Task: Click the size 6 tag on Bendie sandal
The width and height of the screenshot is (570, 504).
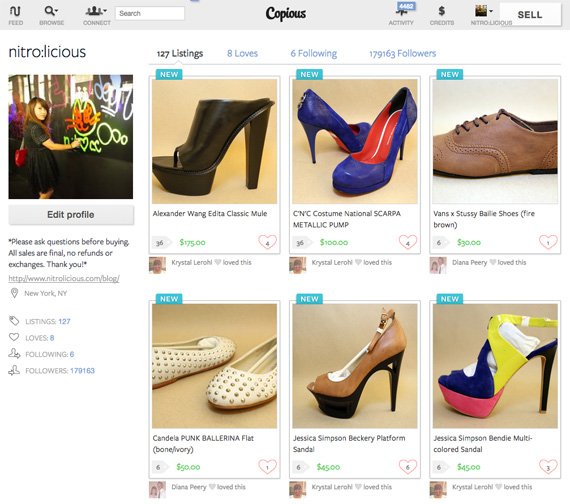Action: [440, 467]
